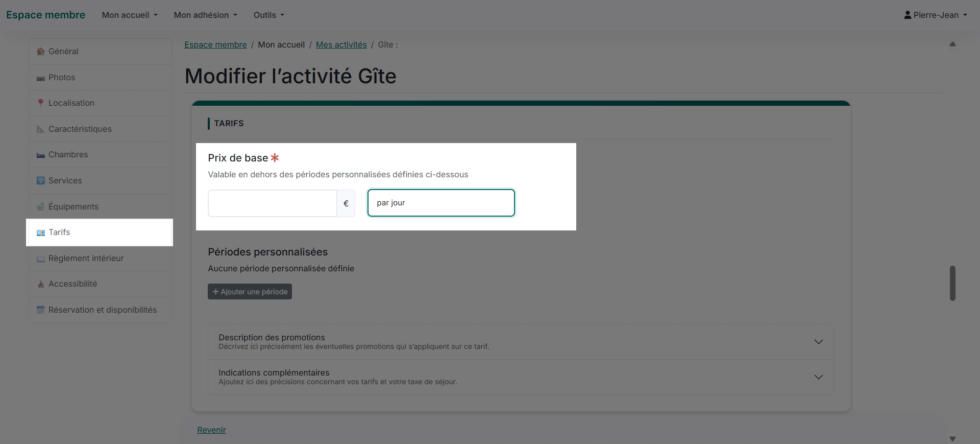Focus the Prix de base amount field

(272, 203)
